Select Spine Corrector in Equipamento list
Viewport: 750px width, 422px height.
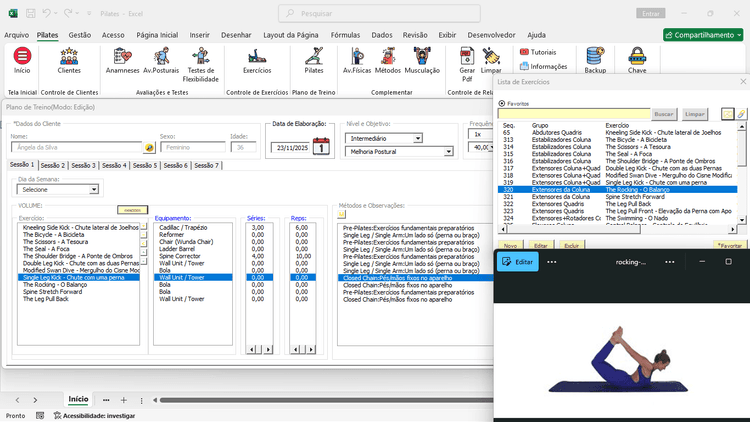pos(193,256)
